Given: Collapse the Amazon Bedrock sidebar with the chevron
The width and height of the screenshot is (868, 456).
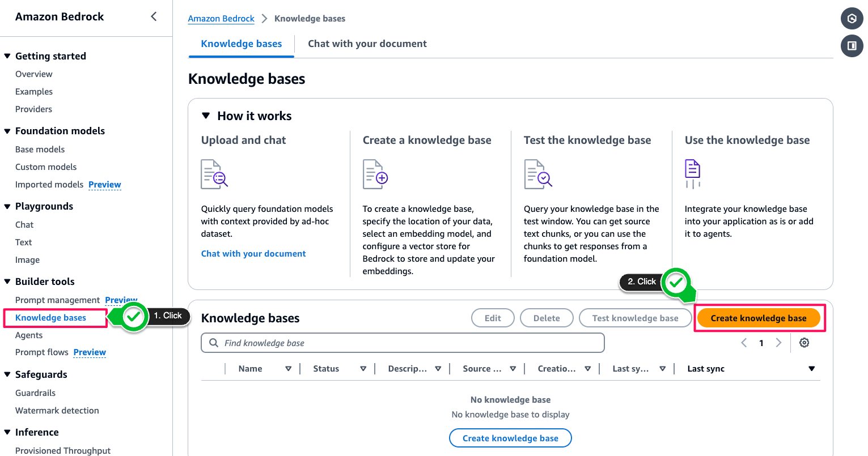Looking at the screenshot, I should 154,16.
